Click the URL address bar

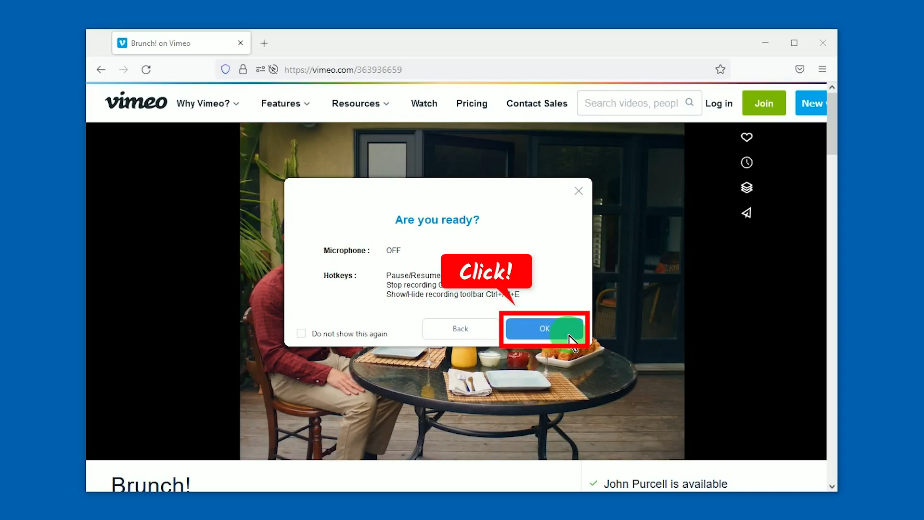[474, 70]
